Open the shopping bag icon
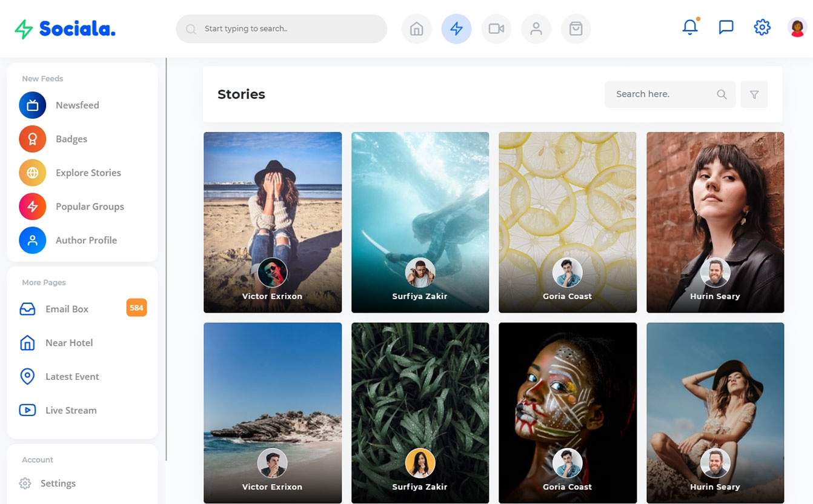The height and width of the screenshot is (504, 813). (576, 29)
